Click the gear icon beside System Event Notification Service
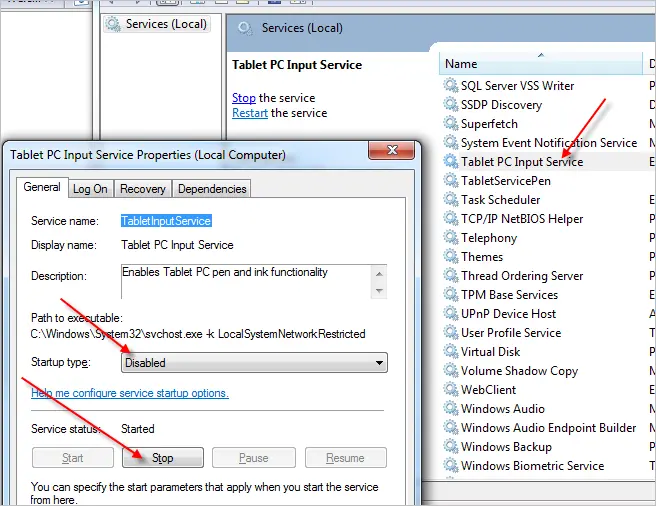Image resolution: width=656 pixels, height=506 pixels. click(x=451, y=142)
